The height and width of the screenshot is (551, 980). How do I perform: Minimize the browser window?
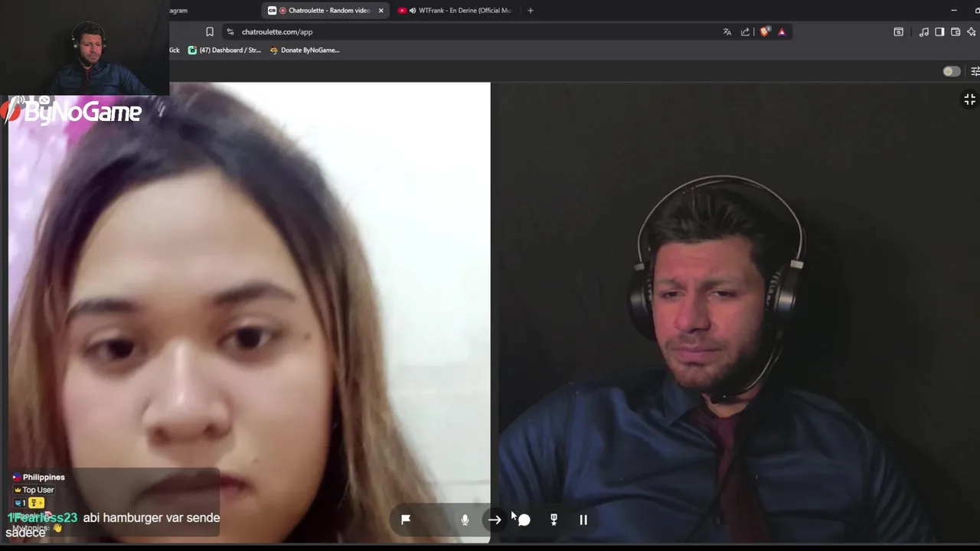point(953,11)
